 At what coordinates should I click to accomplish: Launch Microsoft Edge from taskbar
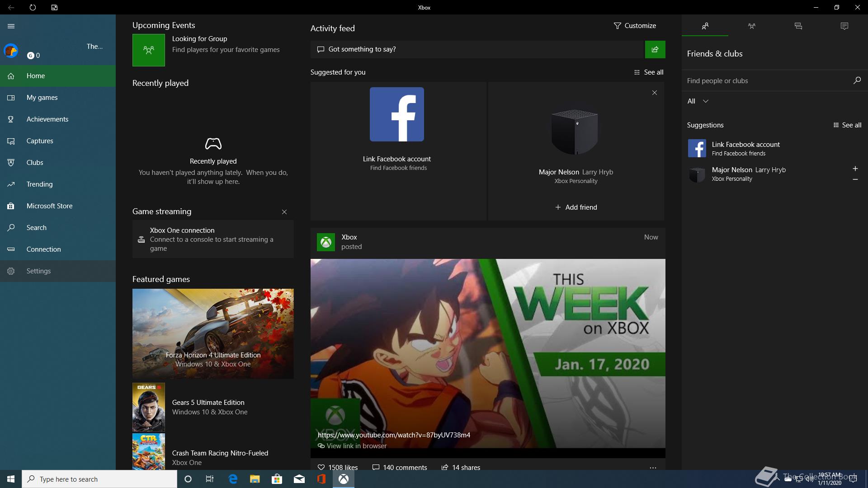(233, 479)
